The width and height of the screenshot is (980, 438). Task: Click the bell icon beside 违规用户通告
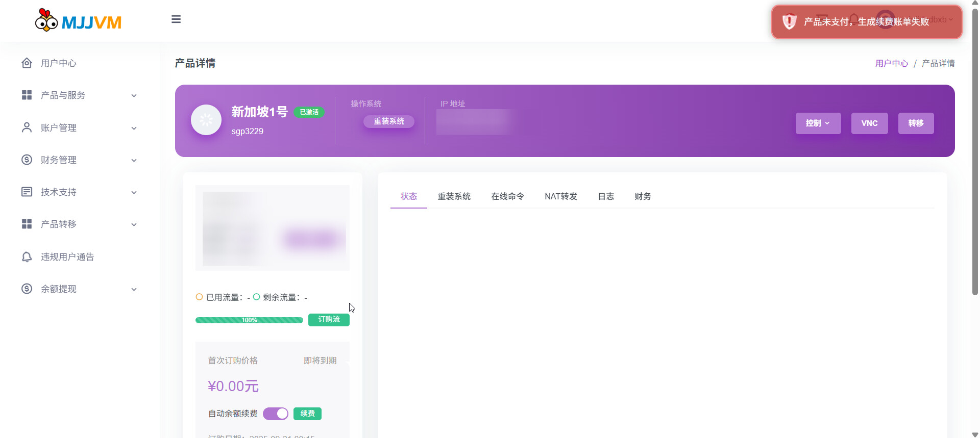[27, 256]
